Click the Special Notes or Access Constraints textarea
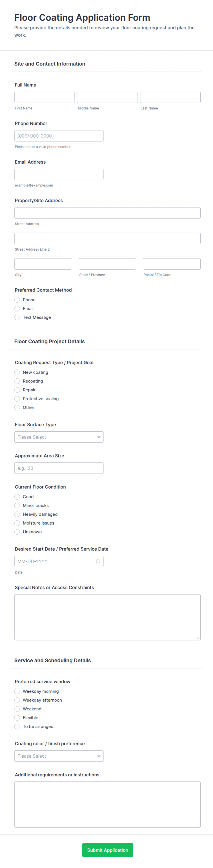Image resolution: width=213 pixels, height=868 pixels. coord(107,617)
